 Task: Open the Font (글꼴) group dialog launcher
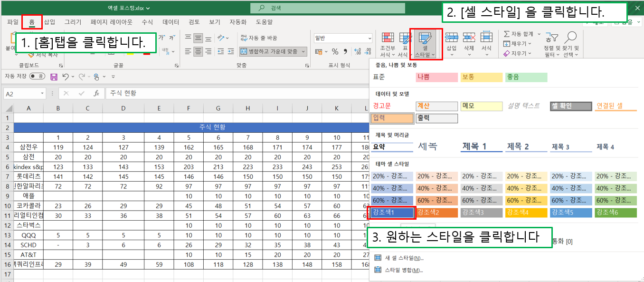tap(177, 66)
